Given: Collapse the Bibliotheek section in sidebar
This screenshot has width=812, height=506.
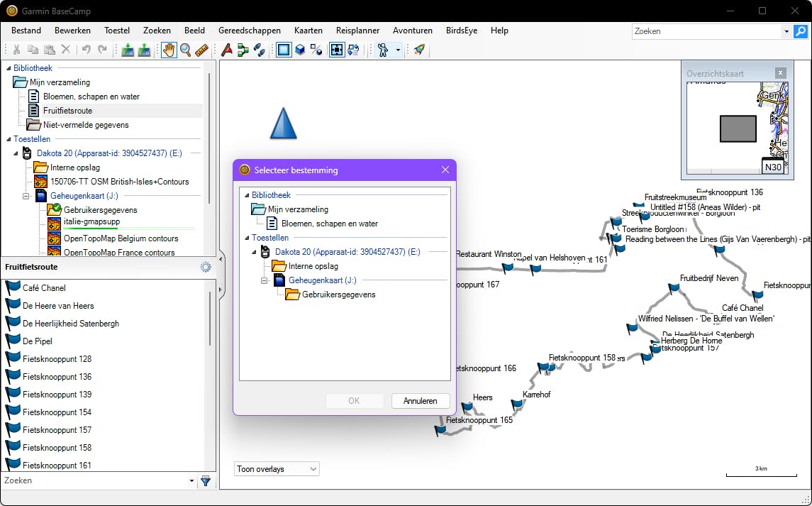Looking at the screenshot, I should pyautogui.click(x=9, y=68).
